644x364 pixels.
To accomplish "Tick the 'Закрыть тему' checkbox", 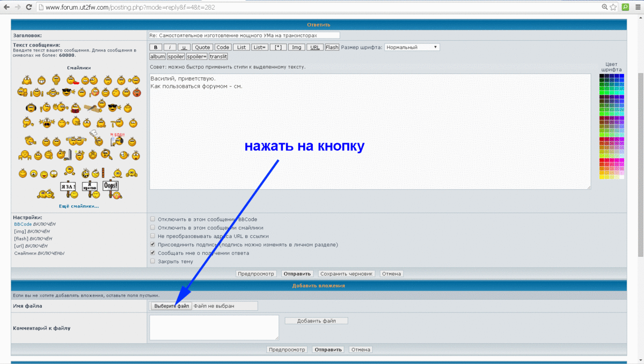I will [x=153, y=262].
